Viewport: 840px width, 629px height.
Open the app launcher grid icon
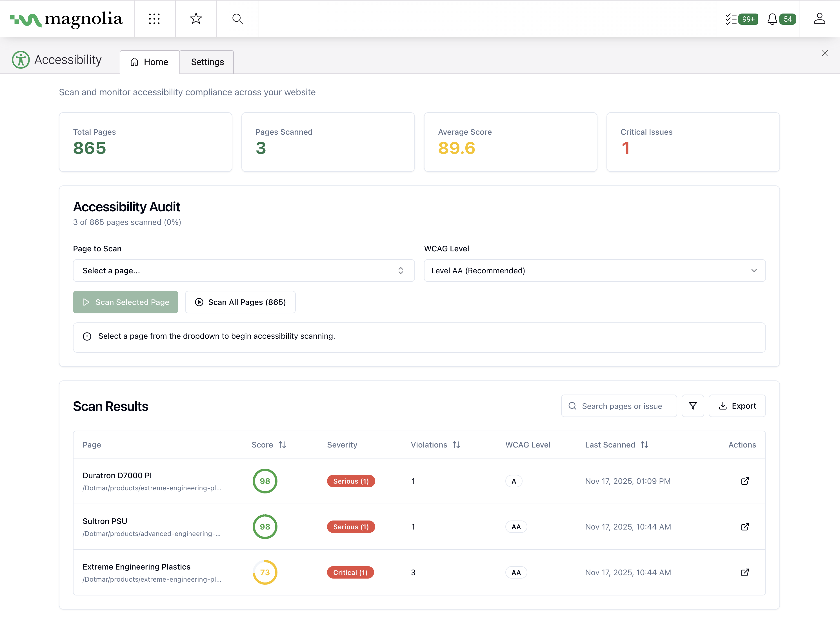(155, 19)
